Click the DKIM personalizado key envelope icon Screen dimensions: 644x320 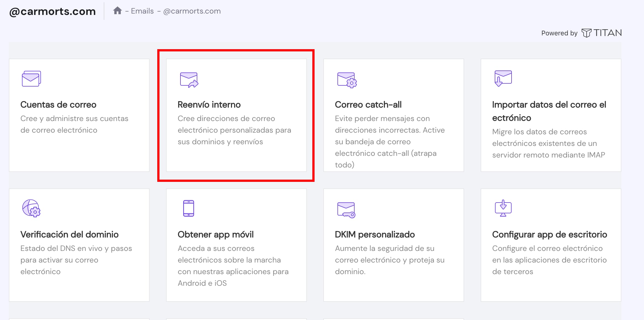[346, 210]
